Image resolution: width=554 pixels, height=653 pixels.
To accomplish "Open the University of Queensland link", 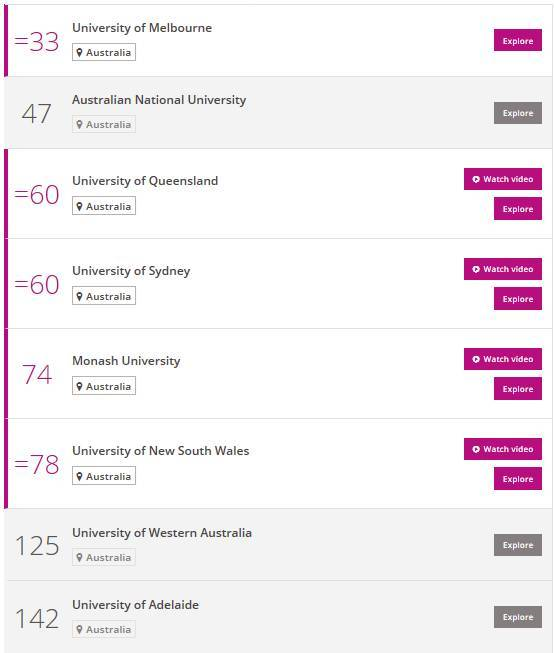I will coord(145,181).
